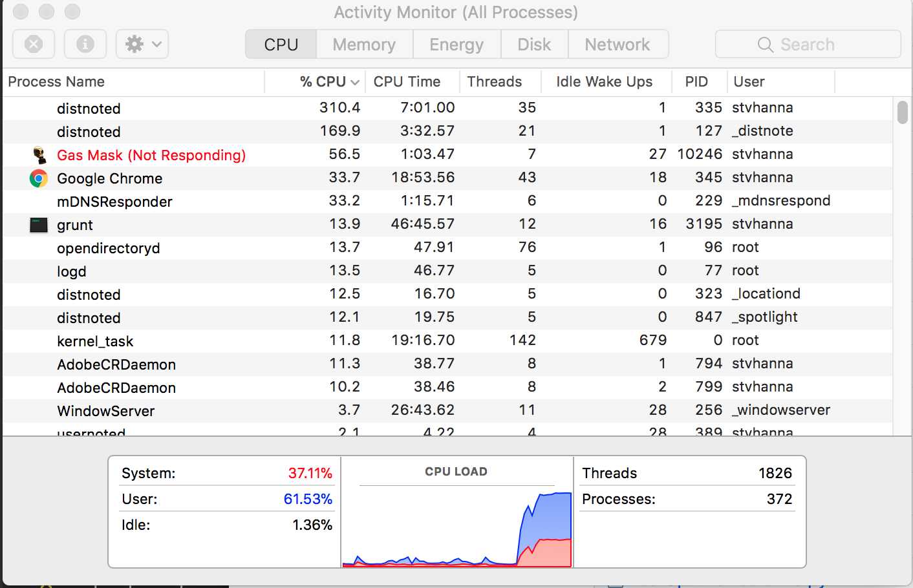Select the mDNSResponder process
The height and width of the screenshot is (588, 913).
[x=447, y=201]
